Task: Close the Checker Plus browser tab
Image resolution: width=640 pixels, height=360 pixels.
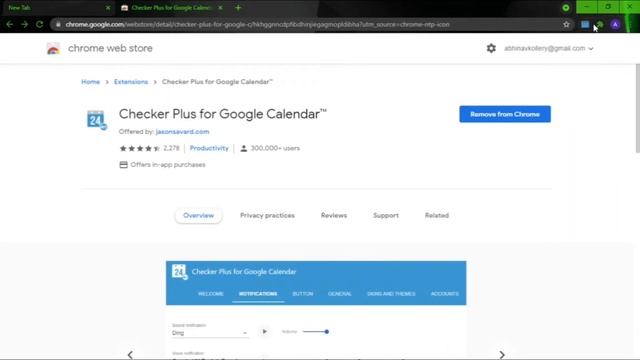Action: 220,8
